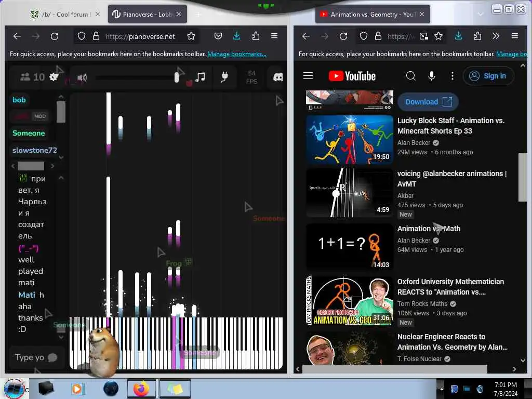
Task: Open the left browser hamburger menu
Action: (x=274, y=36)
